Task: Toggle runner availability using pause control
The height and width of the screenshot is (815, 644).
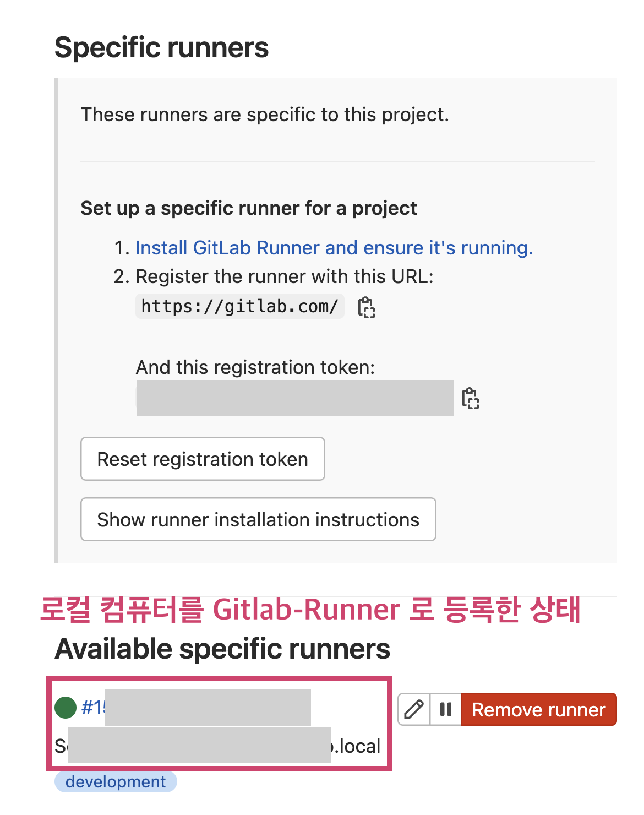Action: pyautogui.click(x=445, y=709)
